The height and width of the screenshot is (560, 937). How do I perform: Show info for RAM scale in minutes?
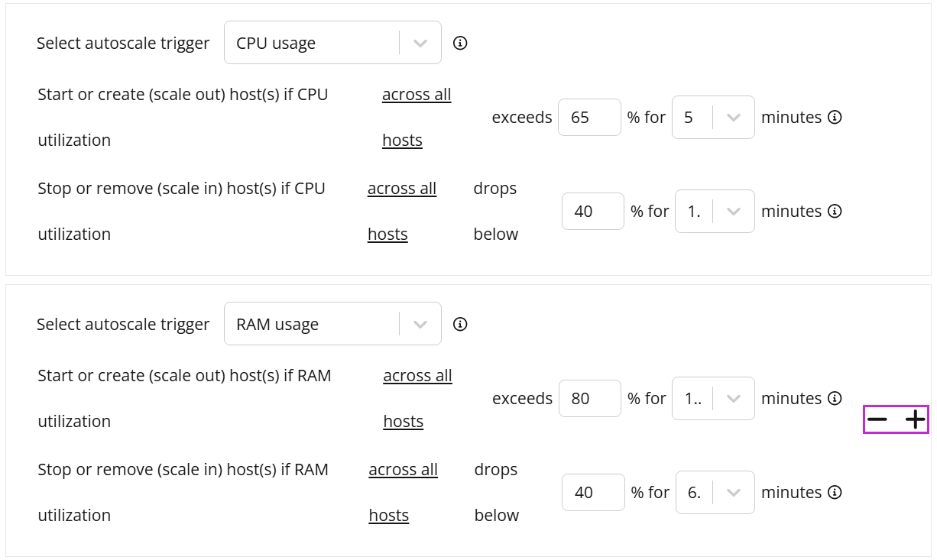tap(835, 492)
